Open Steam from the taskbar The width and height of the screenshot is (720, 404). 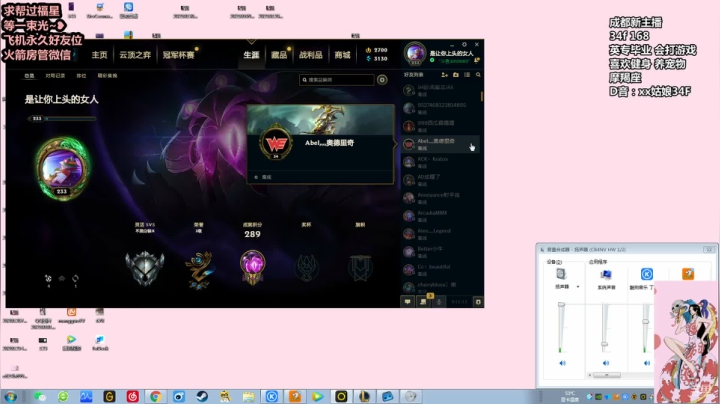(x=202, y=397)
